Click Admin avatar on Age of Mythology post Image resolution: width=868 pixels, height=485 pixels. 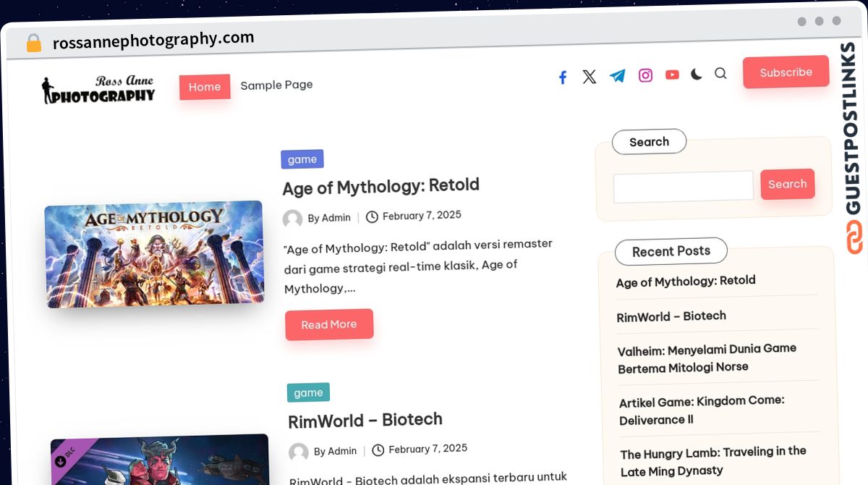point(292,219)
